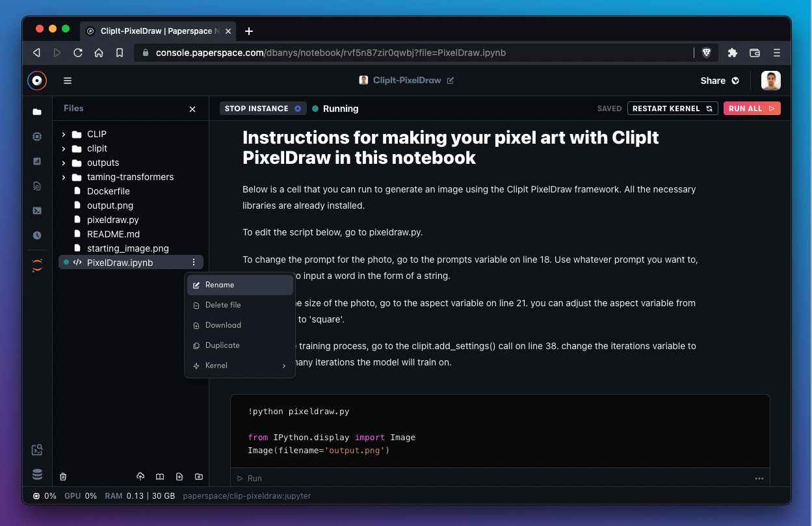Open a new browser tab with plus
The width and height of the screenshot is (812, 526).
(249, 31)
